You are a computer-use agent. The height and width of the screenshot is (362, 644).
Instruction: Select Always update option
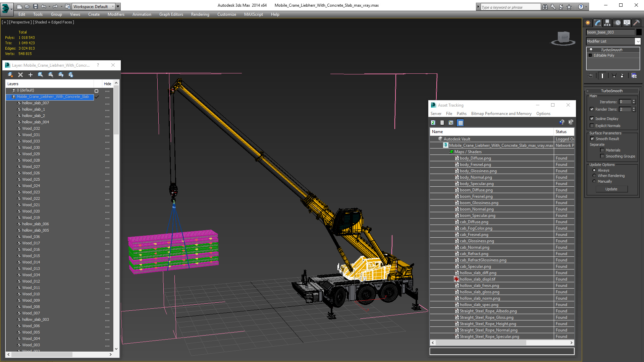click(594, 170)
